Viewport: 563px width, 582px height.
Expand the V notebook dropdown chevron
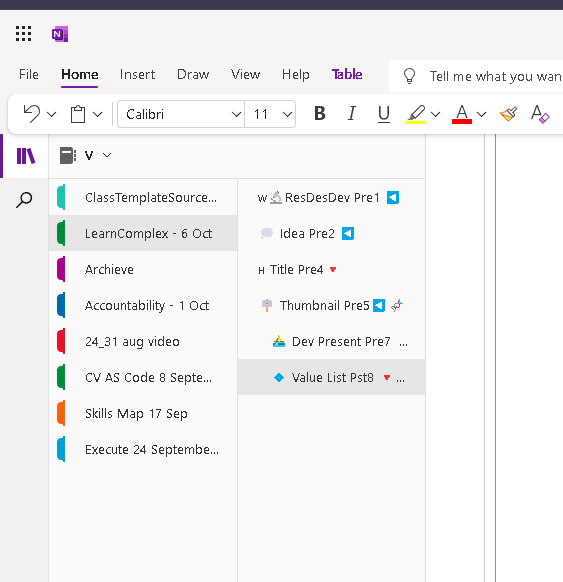click(x=107, y=155)
